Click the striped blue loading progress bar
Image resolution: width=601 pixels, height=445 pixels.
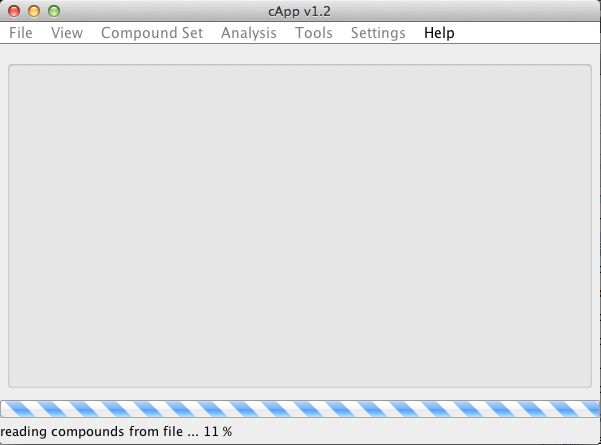pyautogui.click(x=300, y=409)
